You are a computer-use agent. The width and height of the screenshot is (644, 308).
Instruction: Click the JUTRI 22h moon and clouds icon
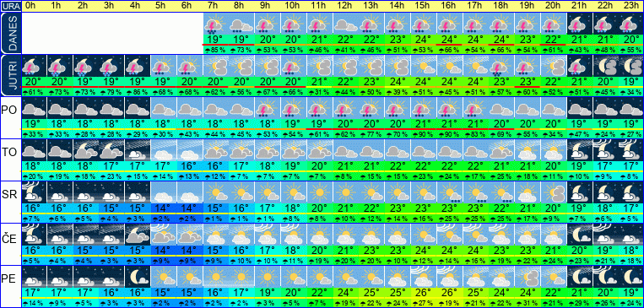606,66
